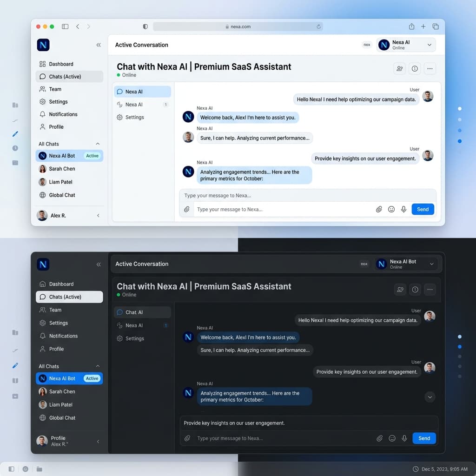Click the info icon in light chat header
476x476 pixels.
pos(415,69)
